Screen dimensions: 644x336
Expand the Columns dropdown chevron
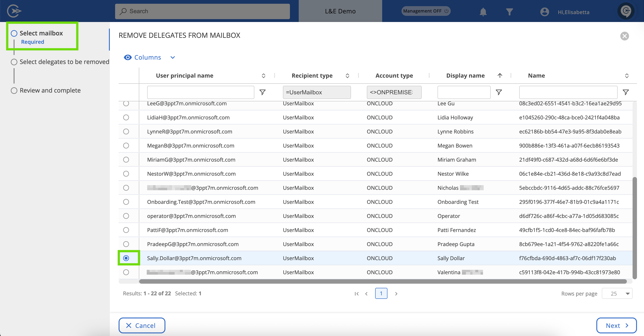pyautogui.click(x=172, y=57)
